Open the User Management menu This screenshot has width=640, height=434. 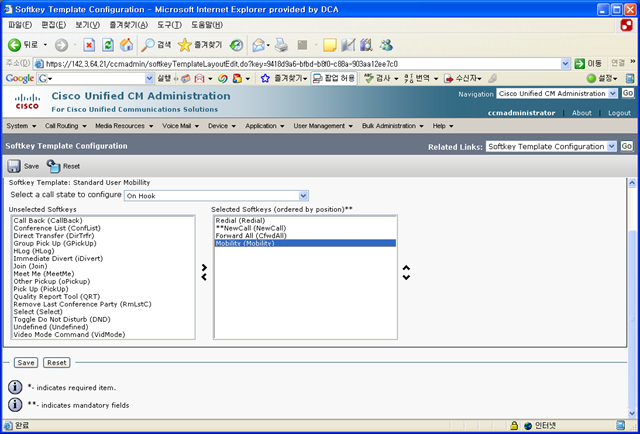(323, 126)
